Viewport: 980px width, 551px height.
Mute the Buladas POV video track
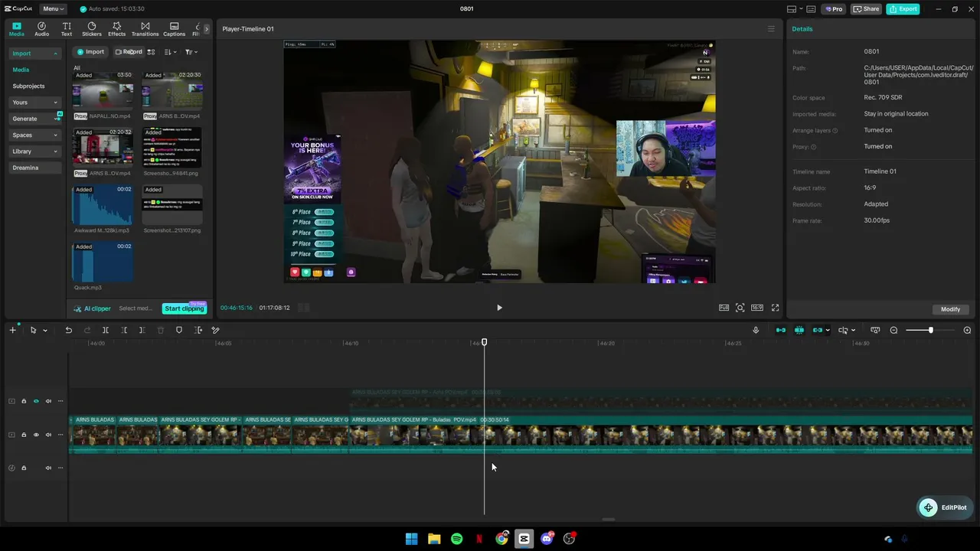click(x=48, y=435)
